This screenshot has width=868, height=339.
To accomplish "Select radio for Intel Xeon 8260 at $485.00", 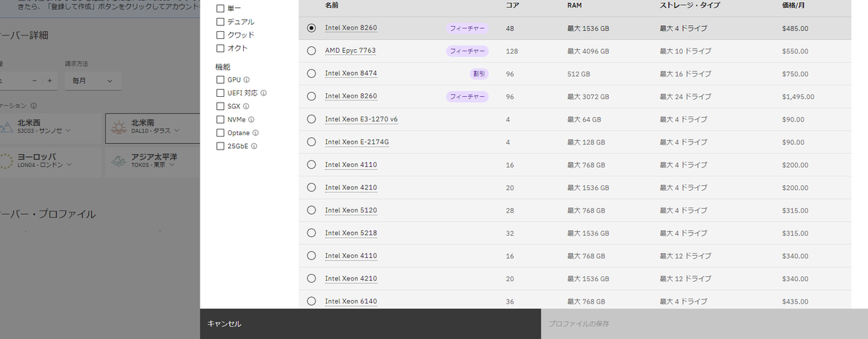I will [311, 28].
